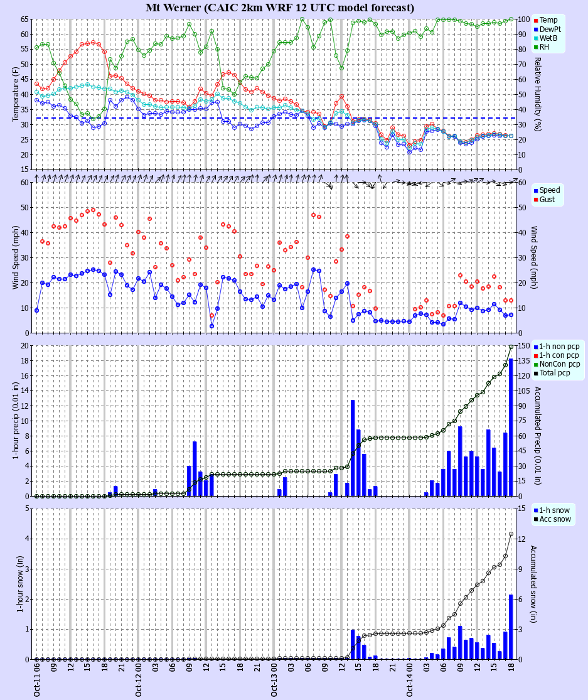This screenshot has width=588, height=700.
Task: Click the Temperature (F) axis label
Action: 16,94
